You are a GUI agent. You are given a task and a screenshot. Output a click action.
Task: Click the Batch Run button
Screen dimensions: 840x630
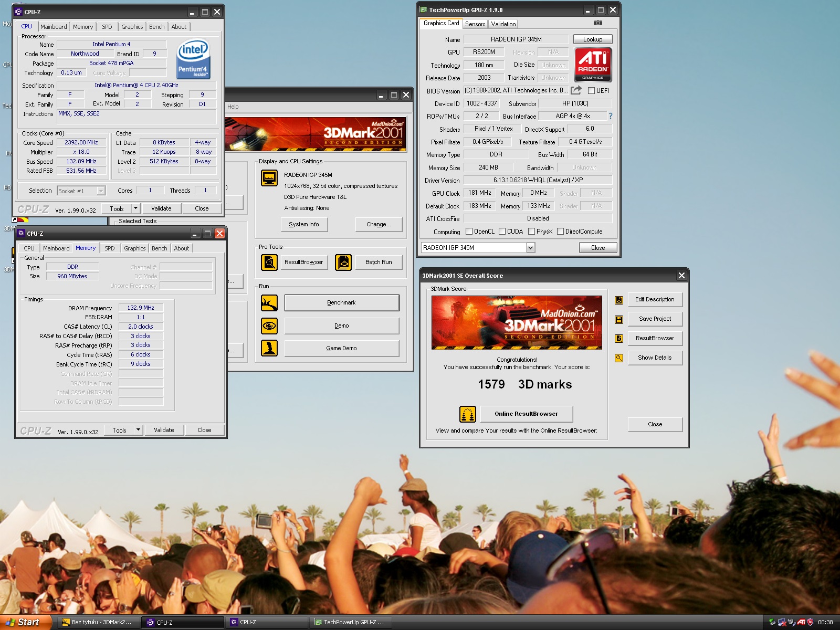(x=379, y=262)
